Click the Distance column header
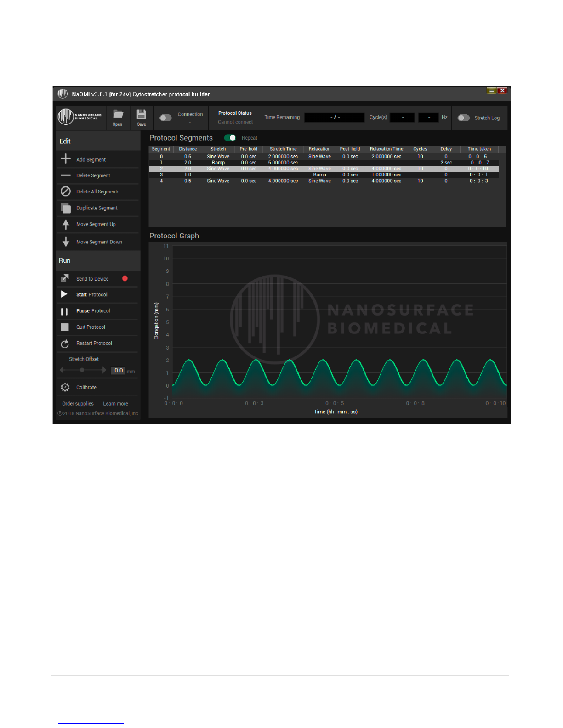 (x=188, y=149)
